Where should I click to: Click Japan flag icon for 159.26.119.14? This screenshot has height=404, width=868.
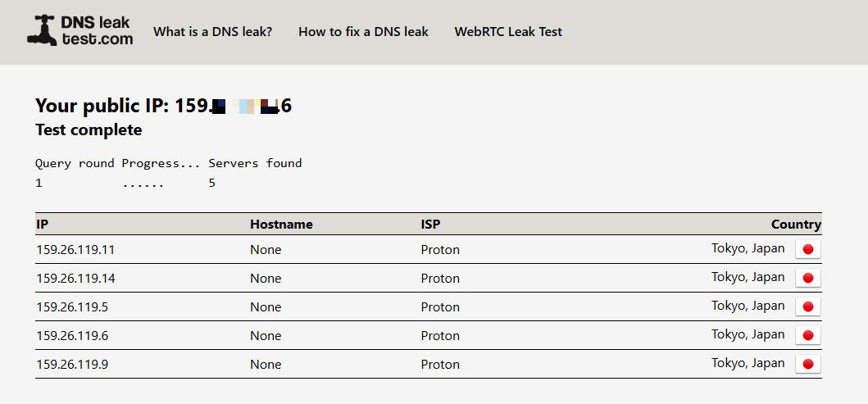point(807,279)
